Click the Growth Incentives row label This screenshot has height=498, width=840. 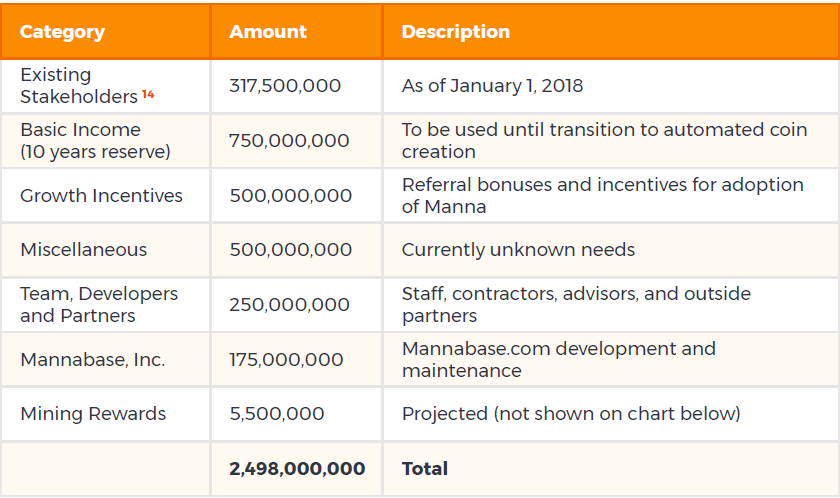point(101,196)
